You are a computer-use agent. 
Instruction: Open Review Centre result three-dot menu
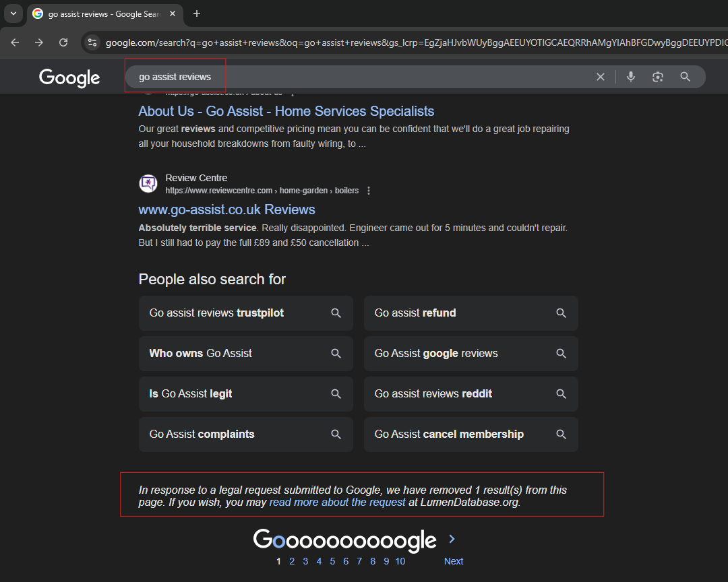tap(369, 191)
